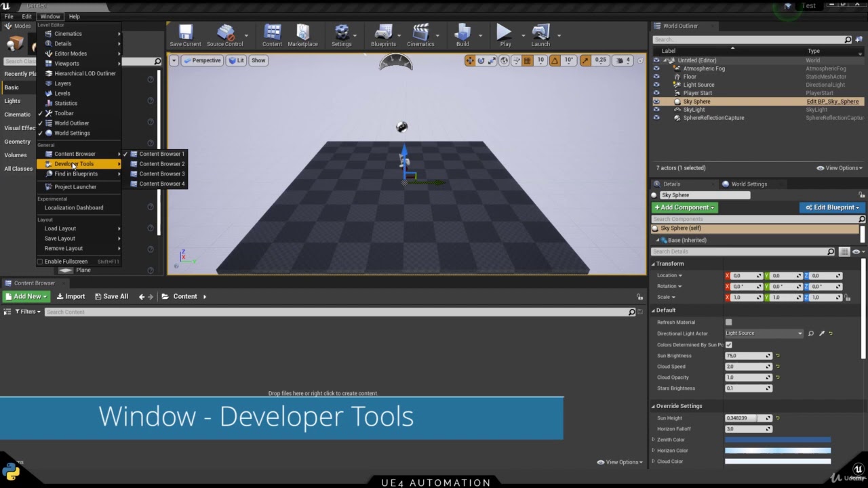Open Source Control from the toolbar
Image resolution: width=868 pixels, height=488 pixels.
[224, 35]
